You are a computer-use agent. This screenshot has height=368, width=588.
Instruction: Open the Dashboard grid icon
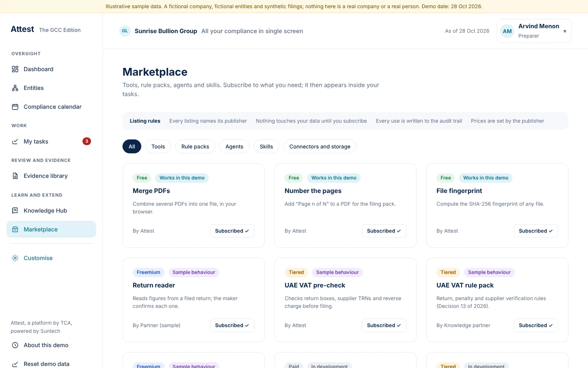pyautogui.click(x=15, y=69)
